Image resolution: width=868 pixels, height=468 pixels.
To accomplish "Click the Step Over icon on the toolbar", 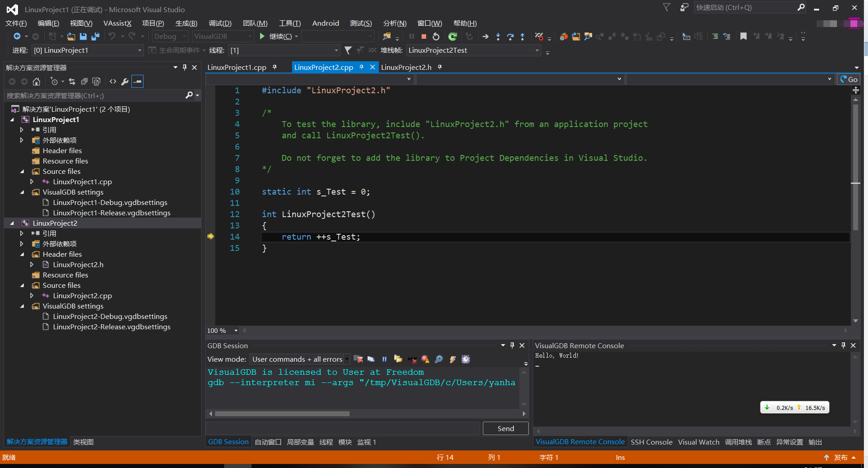I will (x=510, y=36).
